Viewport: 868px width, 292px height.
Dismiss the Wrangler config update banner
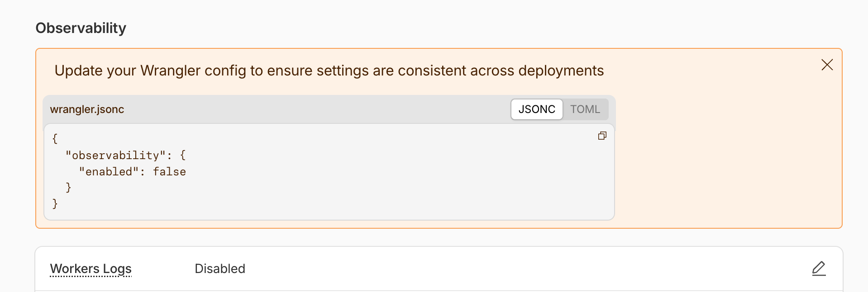[x=827, y=65]
